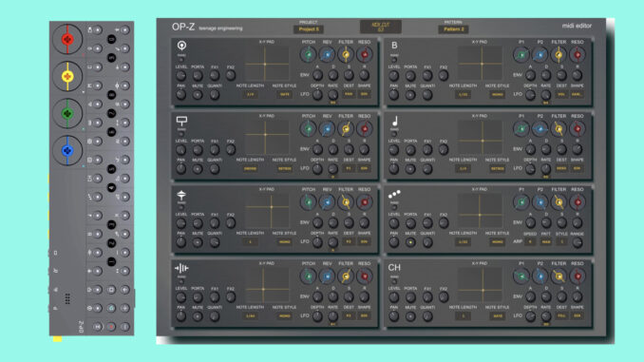Select the sample track waveform icon
Viewport: 644px width, 362px height.
[181, 268]
